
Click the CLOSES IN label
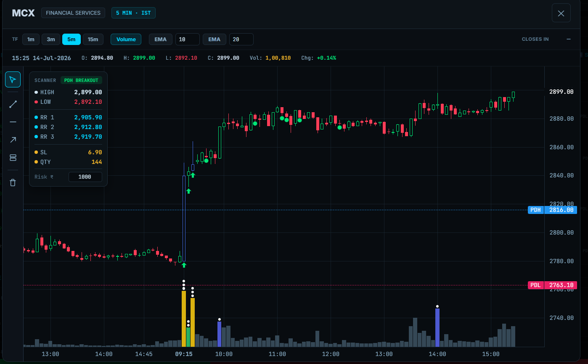[535, 39]
